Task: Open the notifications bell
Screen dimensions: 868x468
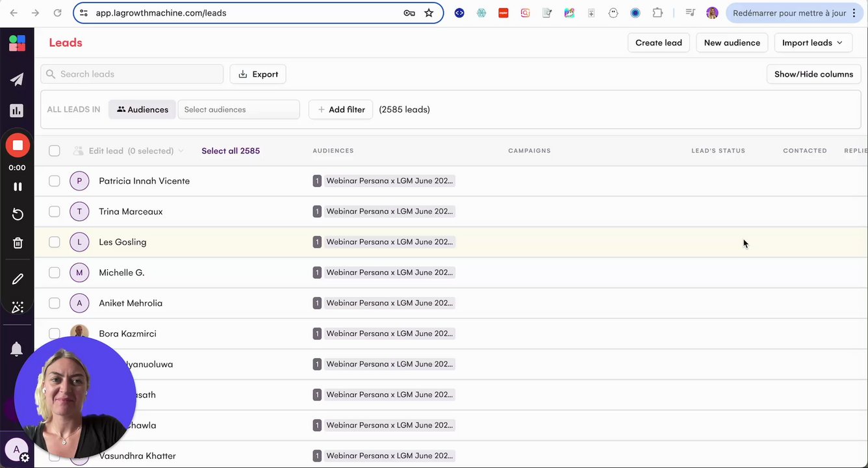Action: [17, 349]
